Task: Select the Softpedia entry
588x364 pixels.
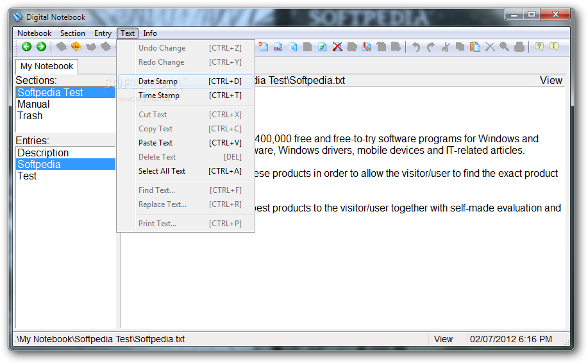Action: pyautogui.click(x=65, y=165)
